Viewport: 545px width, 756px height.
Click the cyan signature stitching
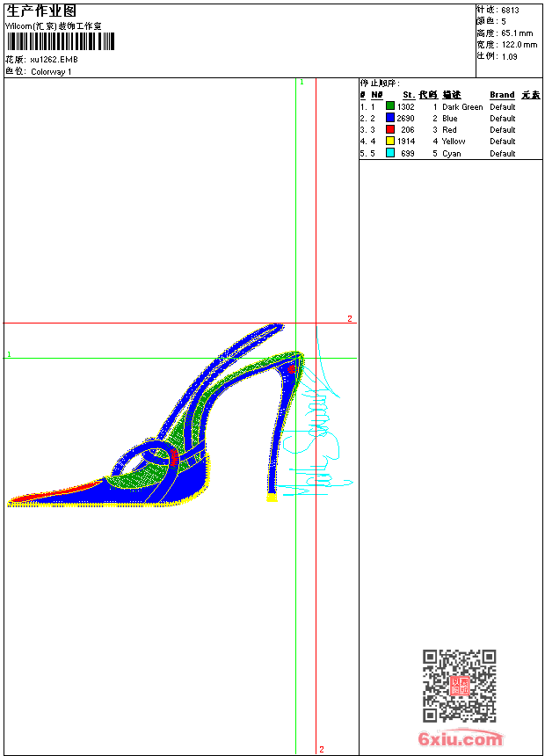point(321,440)
